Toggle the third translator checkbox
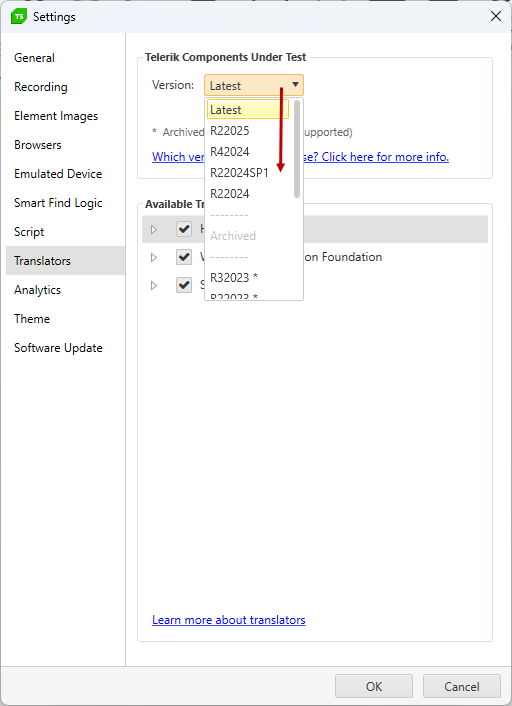The image size is (512, 706). (184, 285)
